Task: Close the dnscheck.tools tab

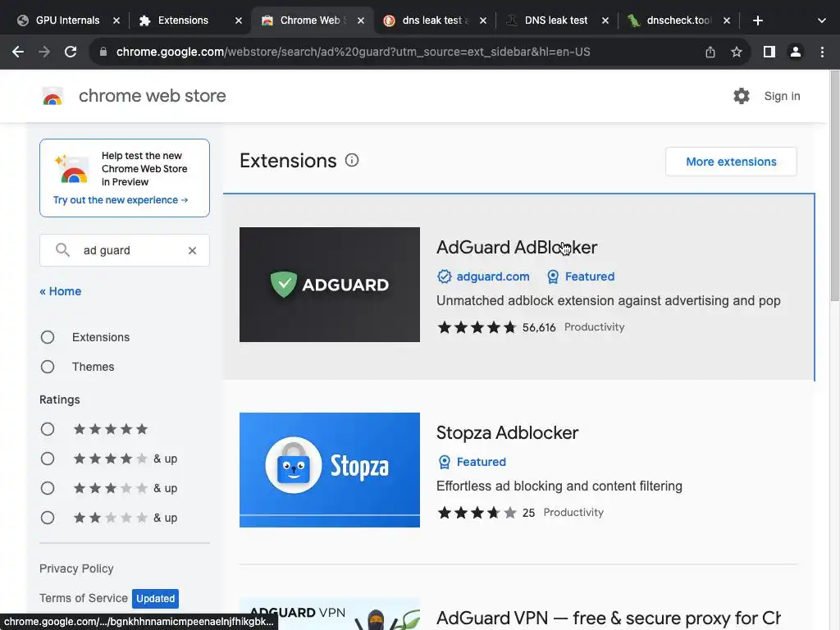Action: click(x=727, y=21)
